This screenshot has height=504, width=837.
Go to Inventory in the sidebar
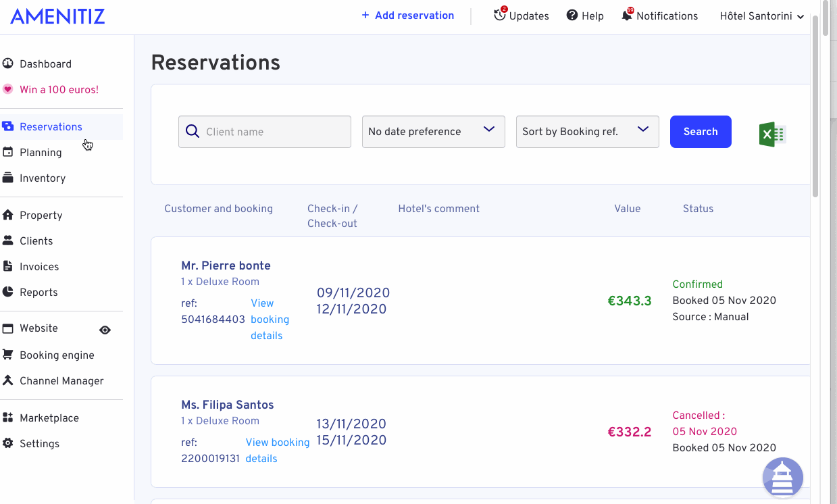(43, 178)
